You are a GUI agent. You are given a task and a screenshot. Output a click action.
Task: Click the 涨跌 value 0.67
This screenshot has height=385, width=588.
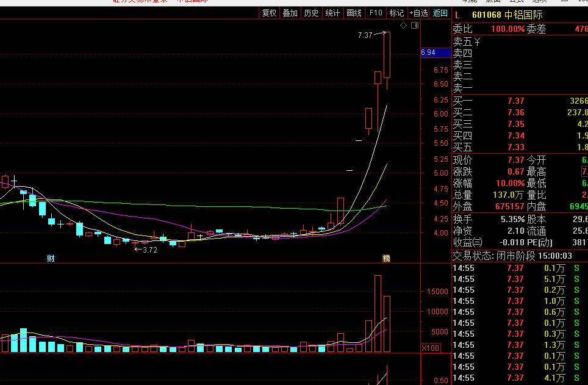pyautogui.click(x=515, y=172)
